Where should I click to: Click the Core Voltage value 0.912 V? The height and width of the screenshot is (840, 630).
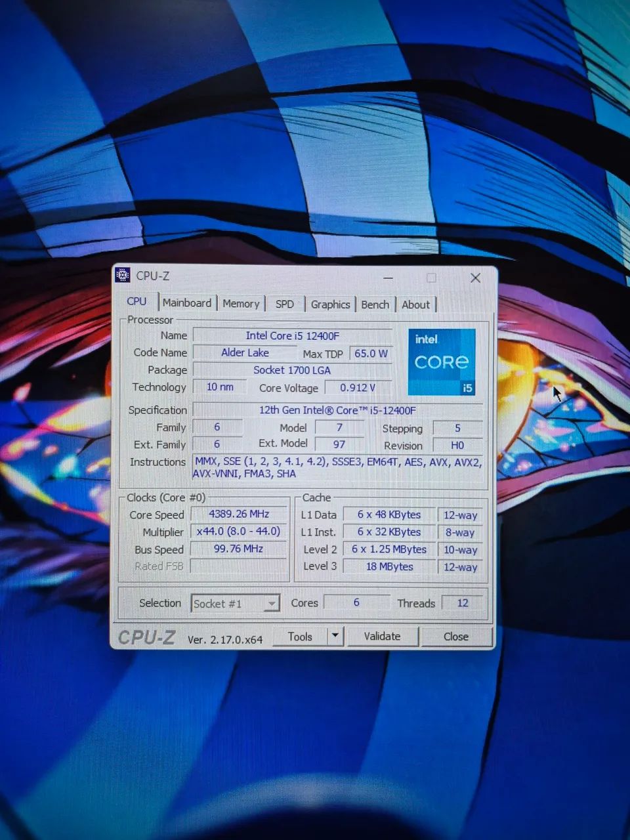(x=358, y=388)
